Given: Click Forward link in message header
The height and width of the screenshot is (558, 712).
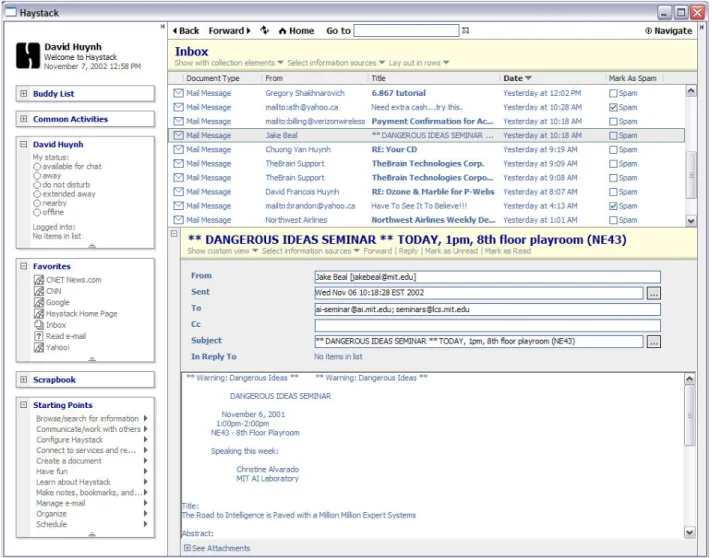Looking at the screenshot, I should click(x=377, y=251).
